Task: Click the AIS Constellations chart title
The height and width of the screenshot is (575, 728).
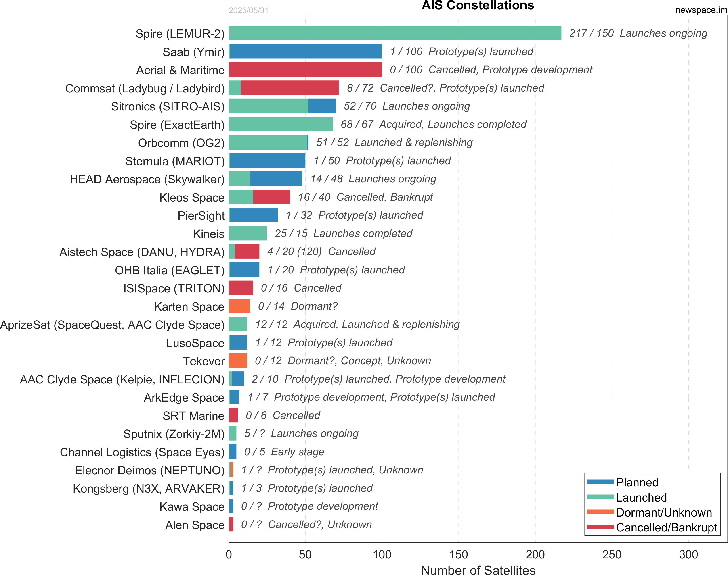Action: 478,5
